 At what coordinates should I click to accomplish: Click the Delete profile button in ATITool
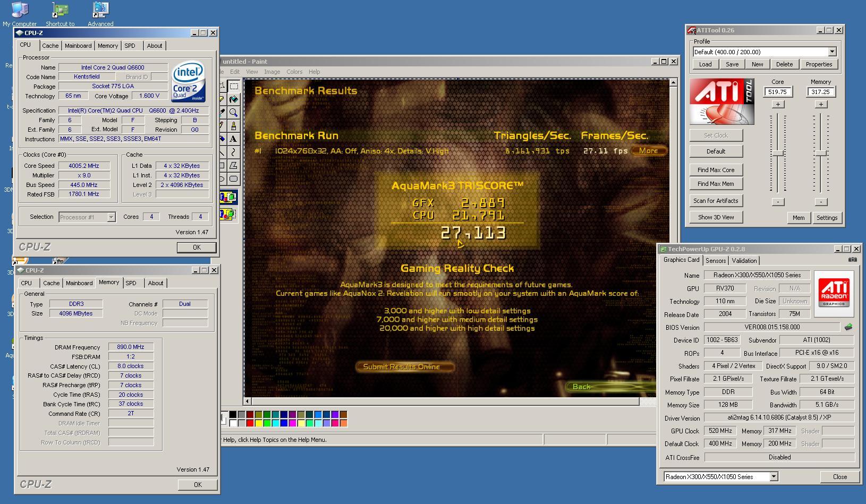784,64
